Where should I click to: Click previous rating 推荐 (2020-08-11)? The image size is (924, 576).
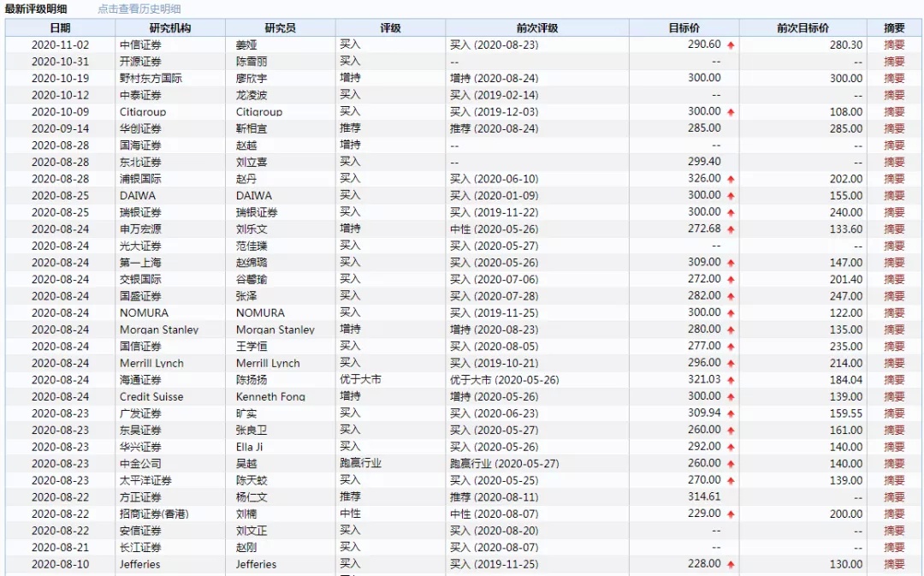(x=494, y=497)
